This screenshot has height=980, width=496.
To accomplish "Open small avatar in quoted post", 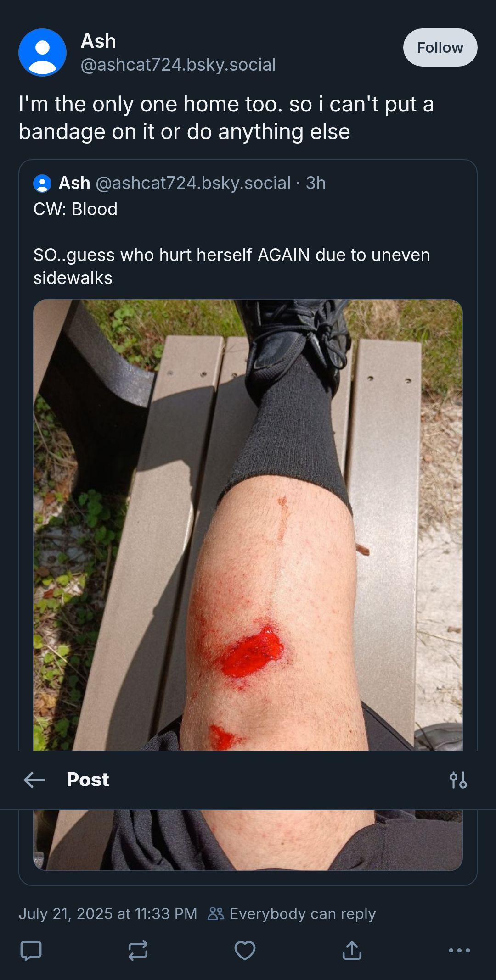I will point(42,184).
